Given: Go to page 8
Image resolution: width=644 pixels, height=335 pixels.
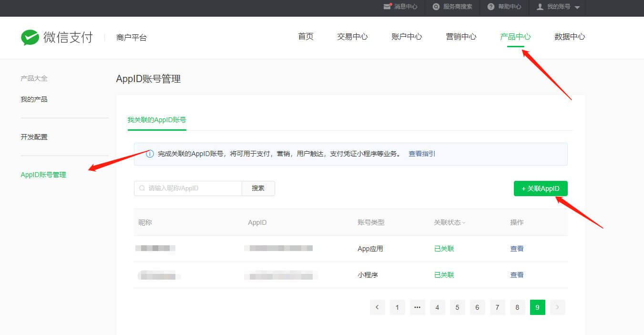Looking at the screenshot, I should [x=517, y=307].
